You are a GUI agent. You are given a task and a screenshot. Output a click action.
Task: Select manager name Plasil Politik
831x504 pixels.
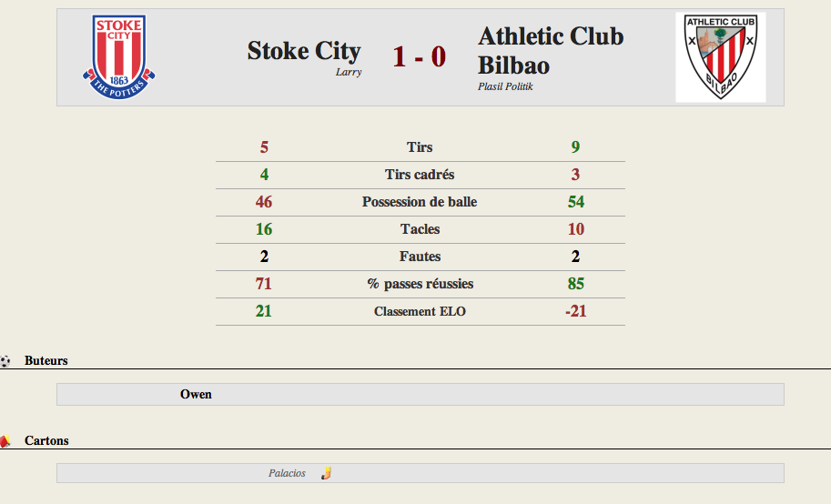coord(505,86)
